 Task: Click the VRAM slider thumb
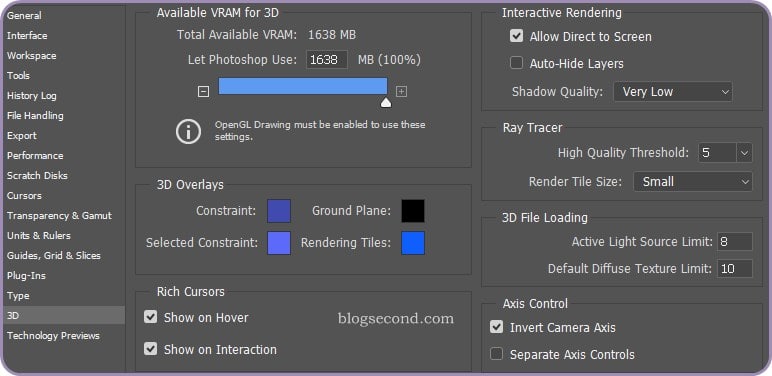point(386,102)
